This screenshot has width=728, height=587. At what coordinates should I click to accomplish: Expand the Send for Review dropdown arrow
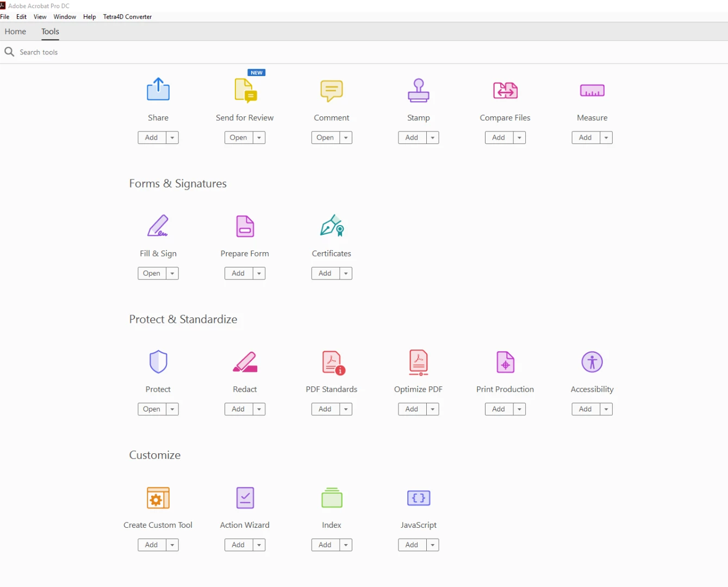coord(259,138)
